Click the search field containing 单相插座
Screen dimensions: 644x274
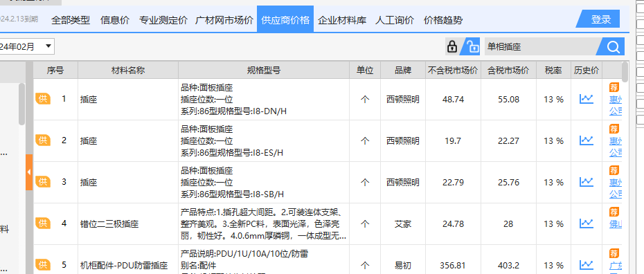539,47
